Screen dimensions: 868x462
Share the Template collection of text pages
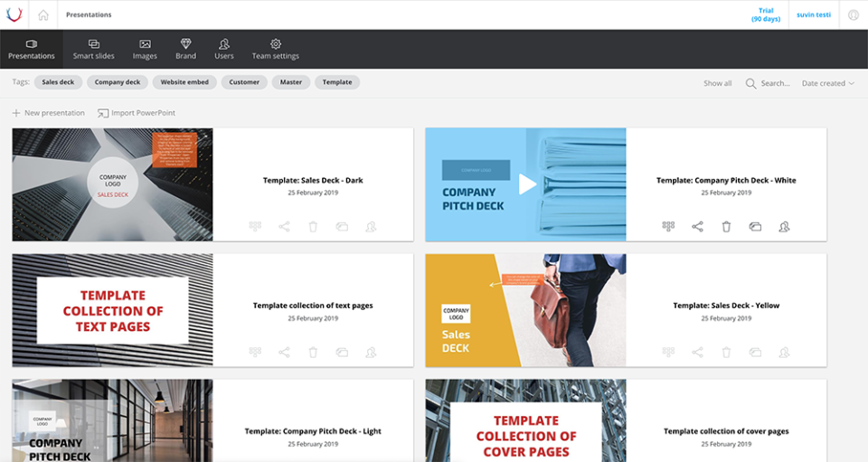284,352
